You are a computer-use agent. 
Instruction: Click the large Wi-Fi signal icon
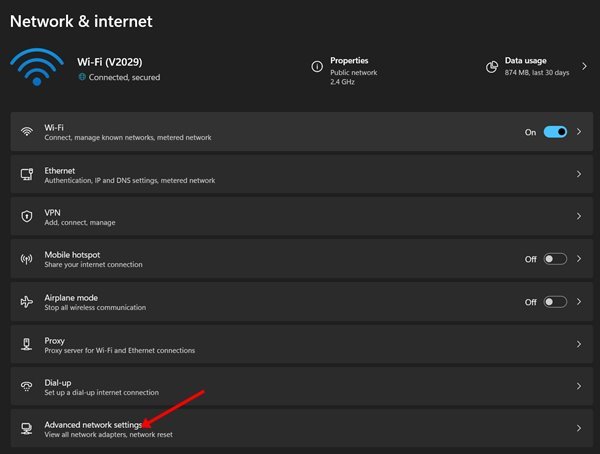(37, 67)
